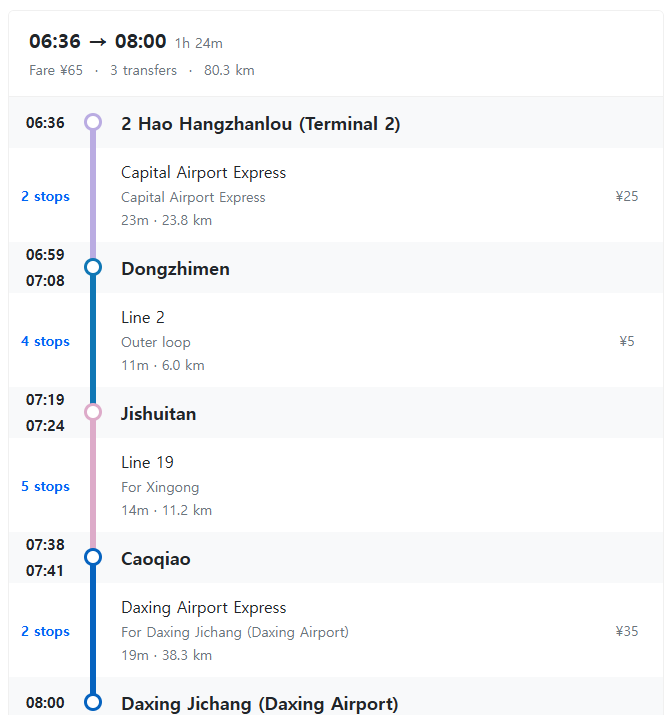
Task: Click the Line 2 segment title
Action: click(143, 318)
